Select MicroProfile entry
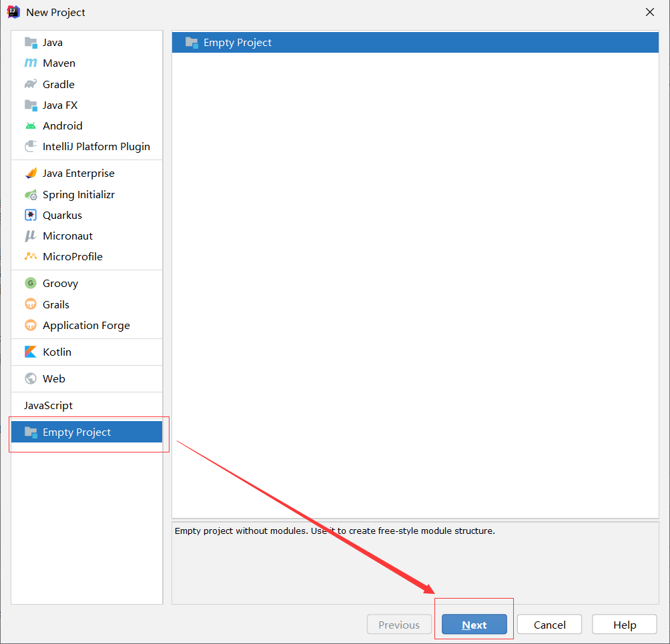 pos(87,256)
